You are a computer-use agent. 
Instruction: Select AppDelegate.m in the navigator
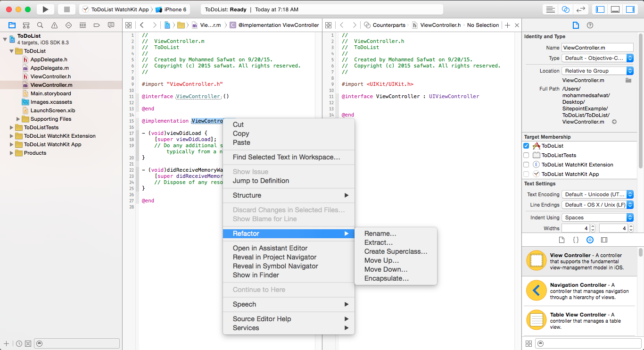tap(50, 68)
